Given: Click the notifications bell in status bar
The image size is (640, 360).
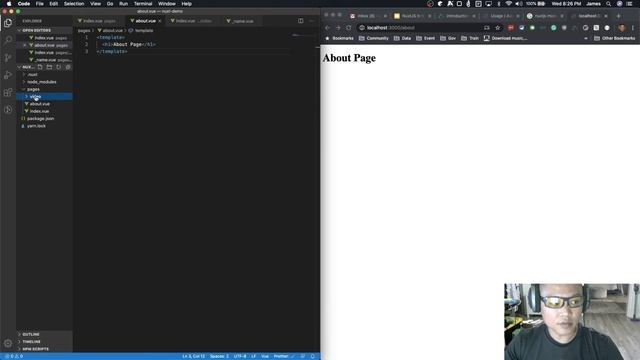Looking at the screenshot, I should 313,356.
